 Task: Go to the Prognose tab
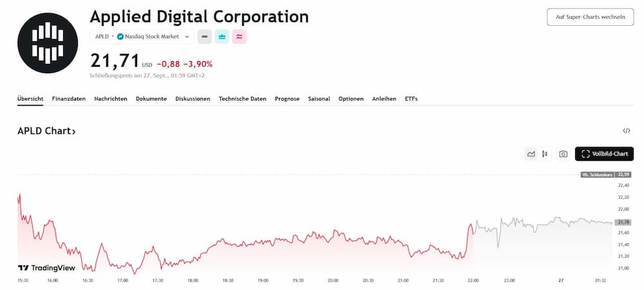[287, 99]
